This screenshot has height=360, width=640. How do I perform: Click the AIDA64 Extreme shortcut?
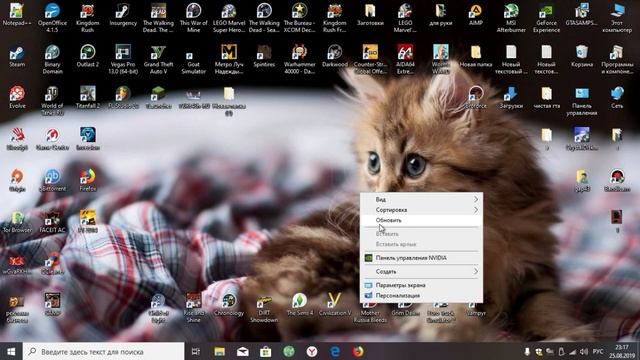pos(405,59)
